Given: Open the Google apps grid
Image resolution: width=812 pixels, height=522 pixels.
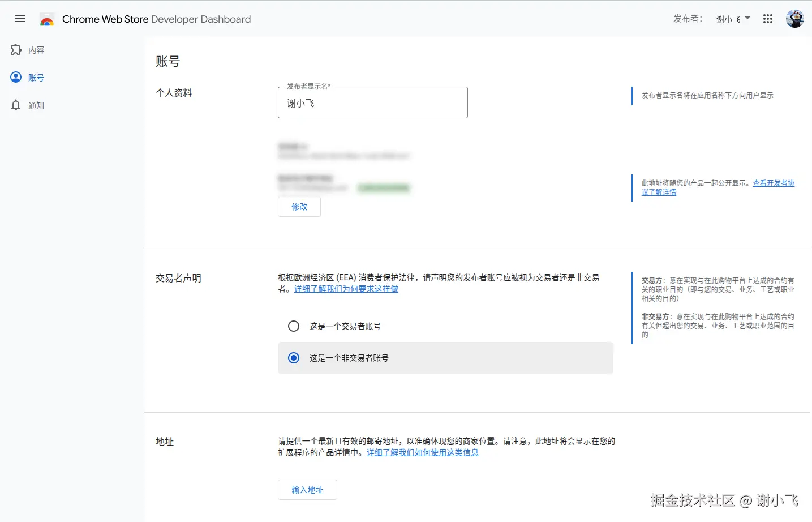Looking at the screenshot, I should coord(767,19).
